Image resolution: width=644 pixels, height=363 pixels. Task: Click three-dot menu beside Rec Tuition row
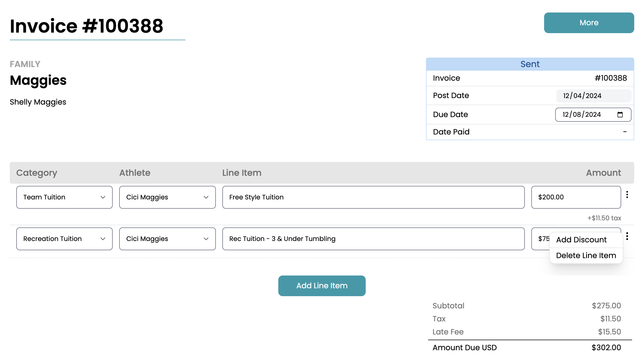[627, 236]
